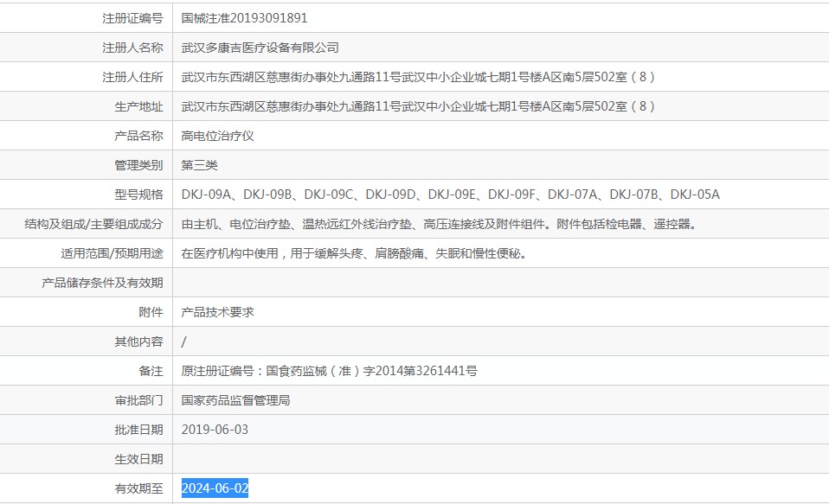Click the 适用范围/预期用途 label
The height and width of the screenshot is (504, 829).
tap(112, 253)
